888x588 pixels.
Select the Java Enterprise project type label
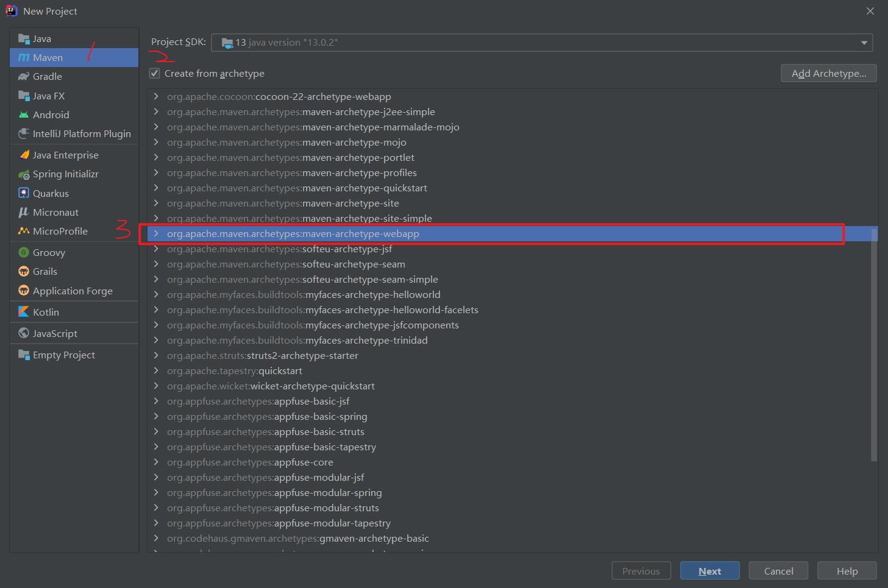[66, 155]
